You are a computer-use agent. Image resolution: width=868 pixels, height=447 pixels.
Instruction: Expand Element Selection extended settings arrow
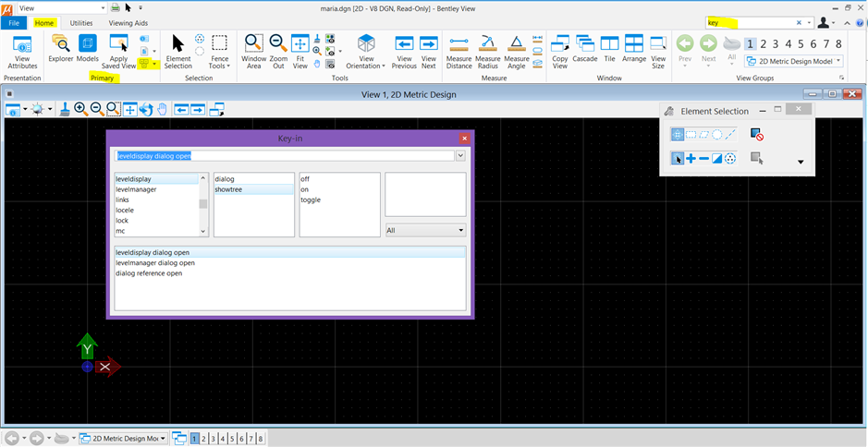tap(800, 163)
